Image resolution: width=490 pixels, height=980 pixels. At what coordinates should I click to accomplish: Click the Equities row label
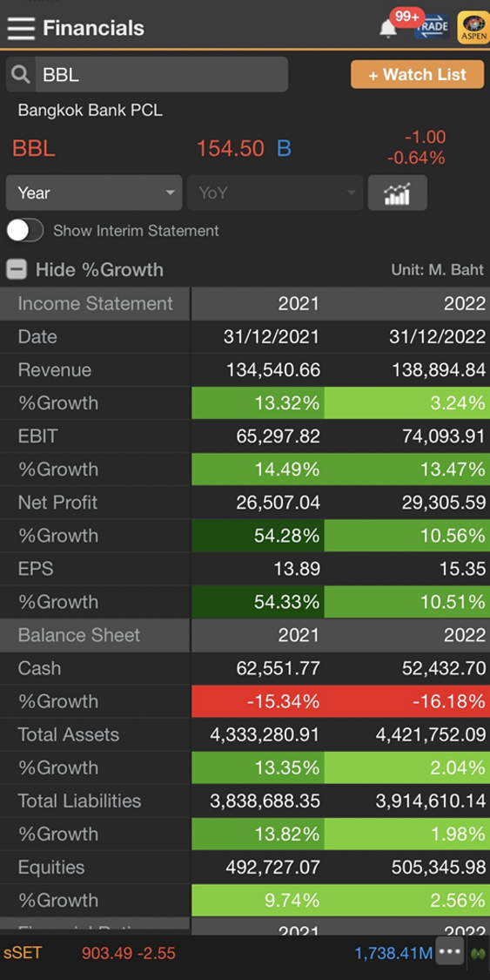[51, 867]
